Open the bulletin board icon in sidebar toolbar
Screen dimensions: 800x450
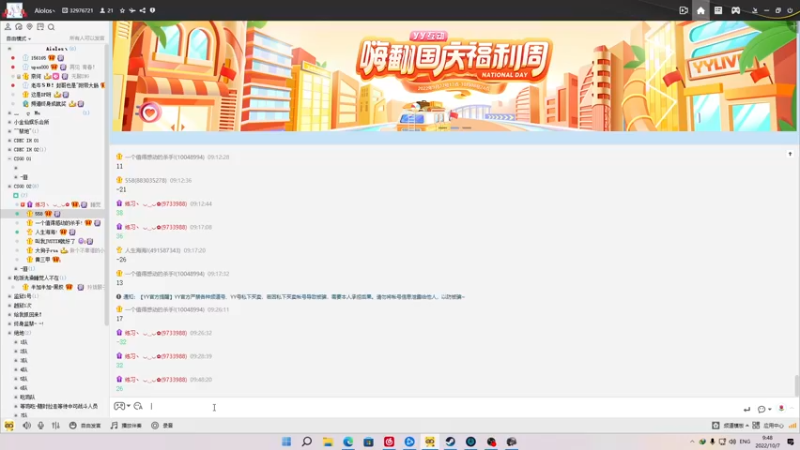[40, 27]
